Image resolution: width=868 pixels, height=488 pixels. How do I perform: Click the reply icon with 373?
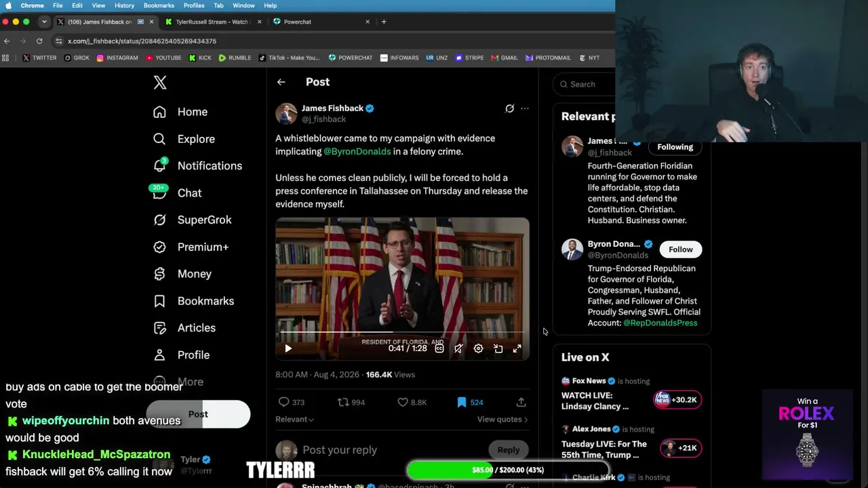pos(292,403)
